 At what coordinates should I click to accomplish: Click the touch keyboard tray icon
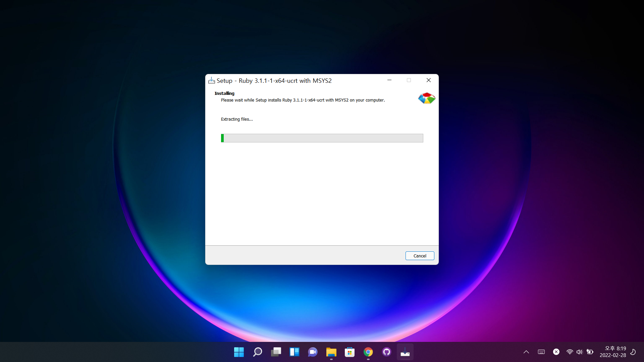pos(541,352)
